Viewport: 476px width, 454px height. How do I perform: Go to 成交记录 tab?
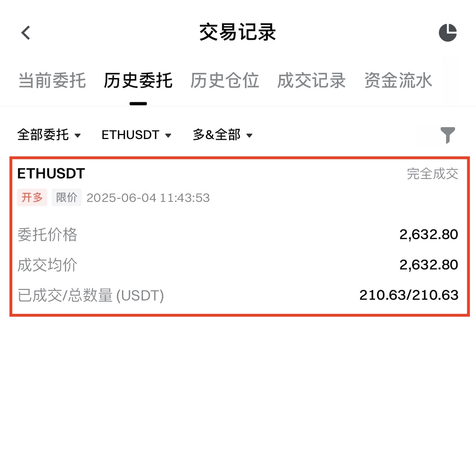tap(311, 81)
